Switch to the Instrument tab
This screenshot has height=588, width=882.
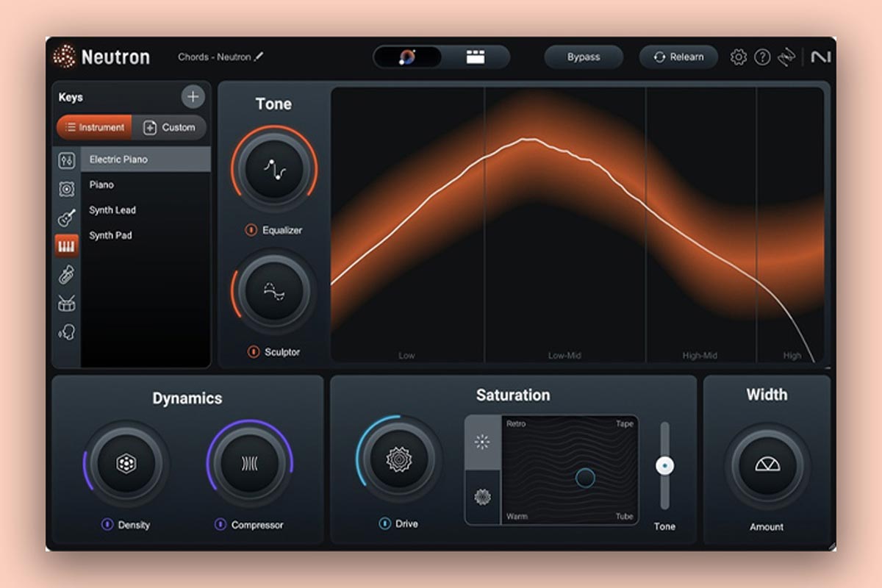coord(94,127)
